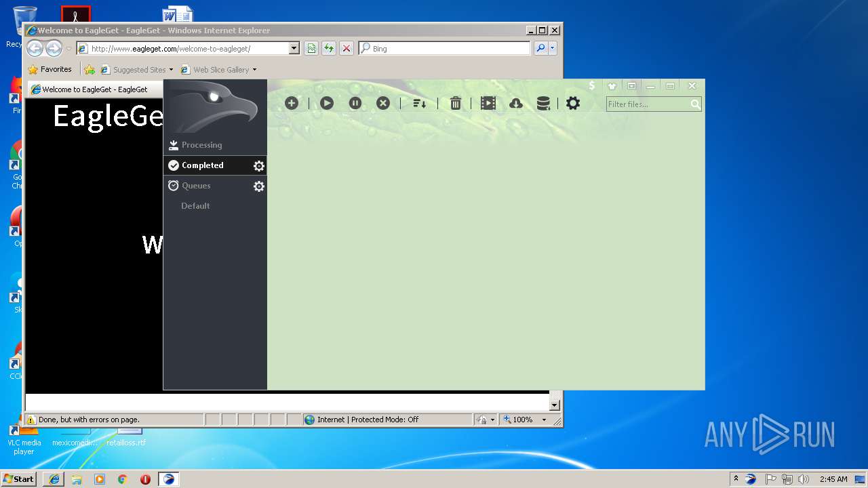Launch Chrome from the taskbar
The image size is (868, 488).
click(x=122, y=479)
